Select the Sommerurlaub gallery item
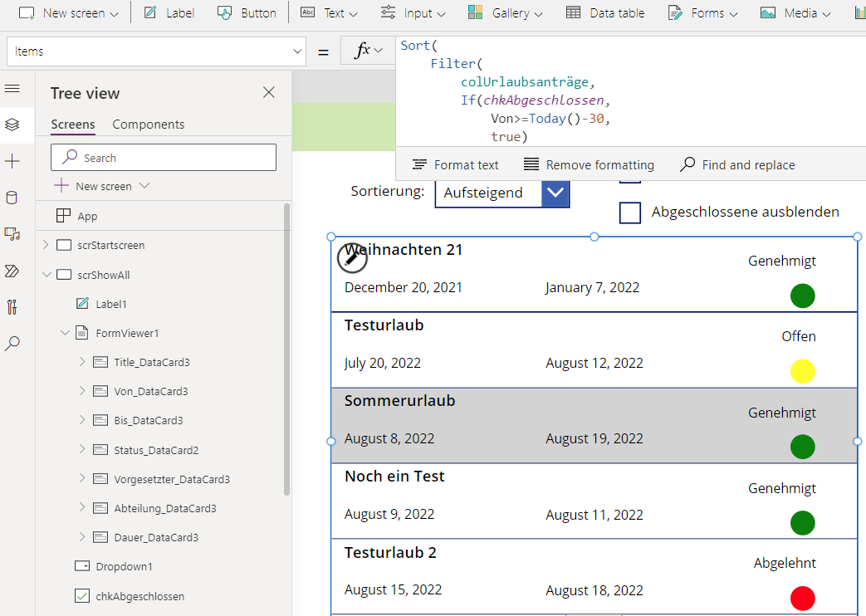Viewport: 866px width, 616px height. click(594, 425)
